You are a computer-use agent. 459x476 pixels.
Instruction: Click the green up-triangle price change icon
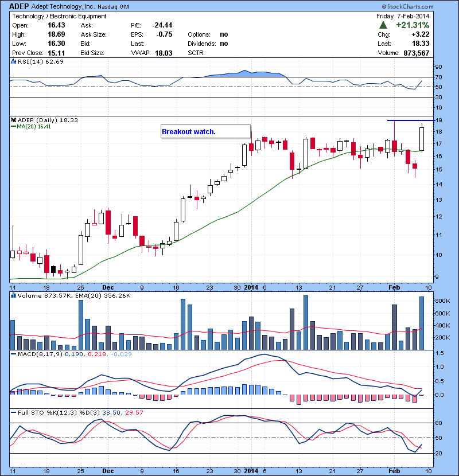(383, 25)
